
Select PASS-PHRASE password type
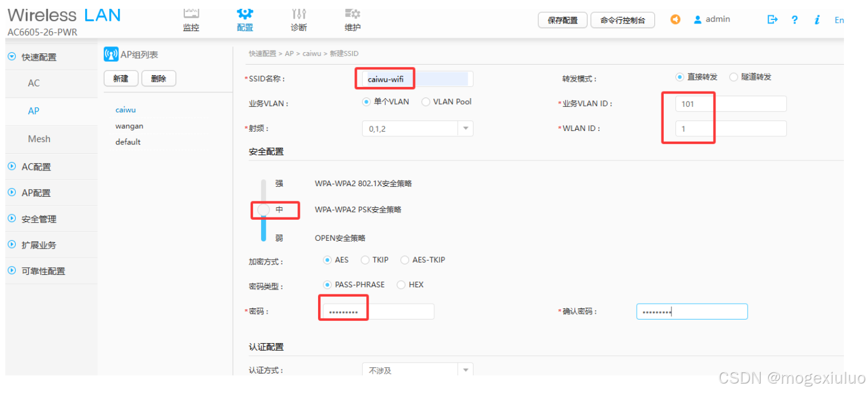[x=327, y=285]
